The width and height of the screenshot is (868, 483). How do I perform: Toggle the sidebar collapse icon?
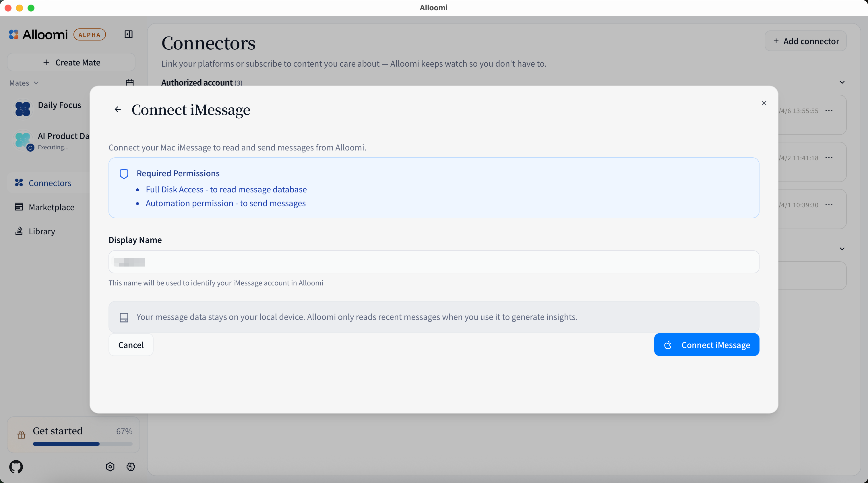coord(128,34)
